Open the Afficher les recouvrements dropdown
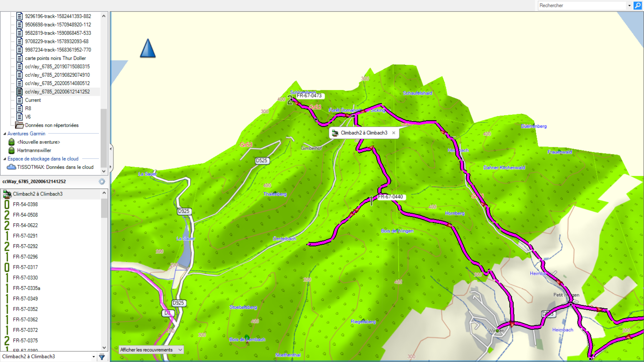Viewport: 644px width, 362px height. (151, 350)
